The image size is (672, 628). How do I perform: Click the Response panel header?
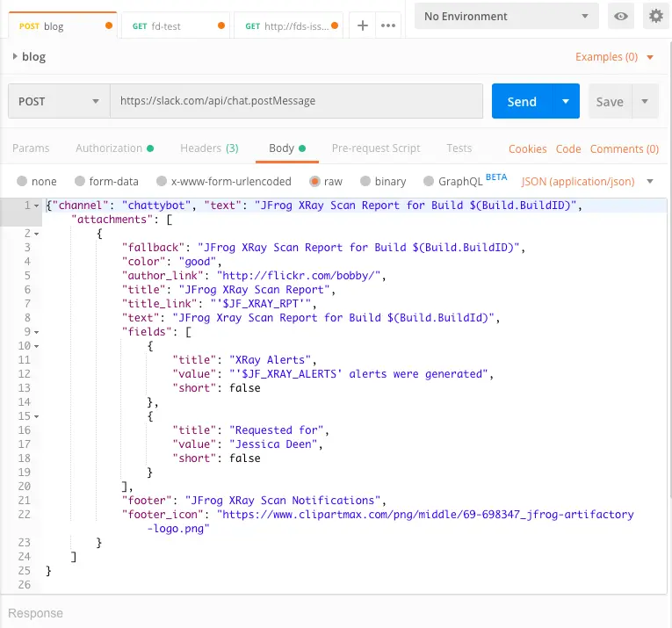click(35, 613)
